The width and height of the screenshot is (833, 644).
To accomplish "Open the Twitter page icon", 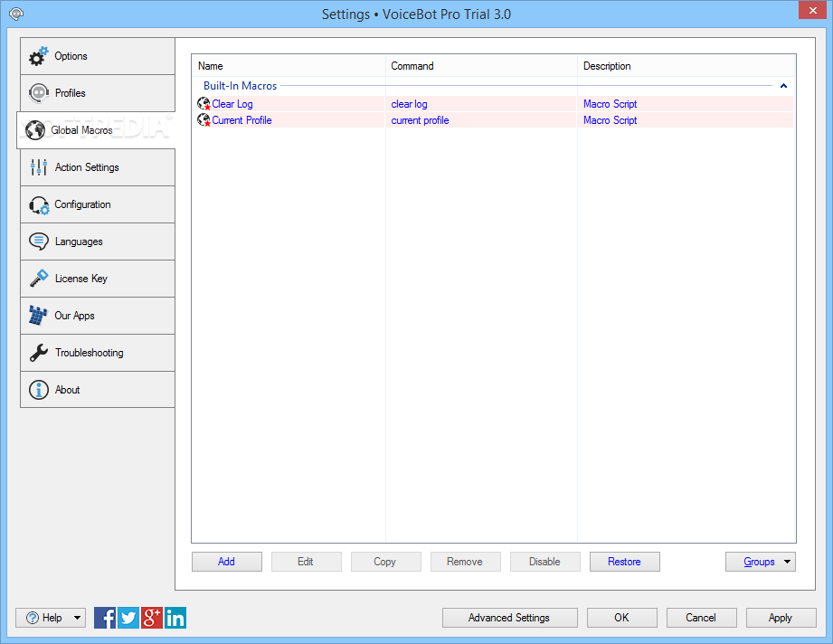I will pyautogui.click(x=128, y=618).
